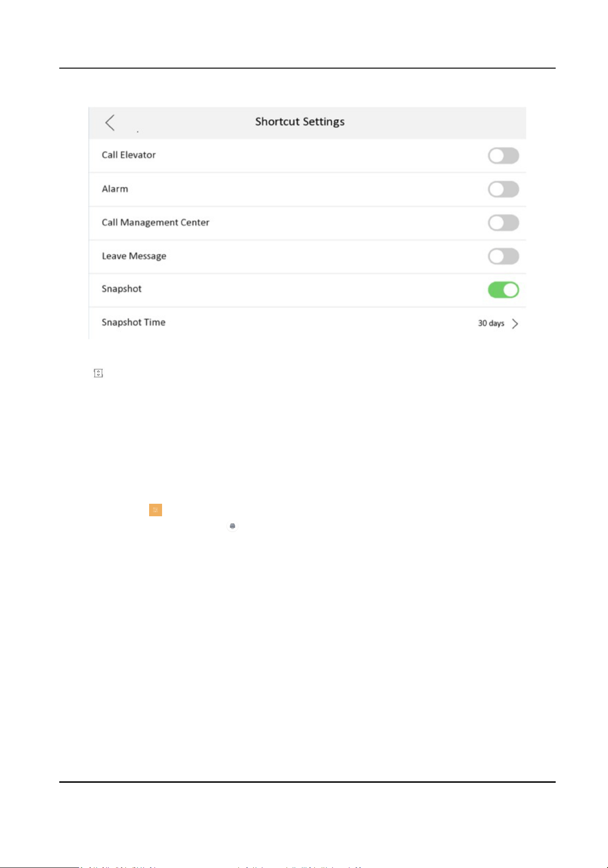
Task: Click the blue link text at page bottom
Action: [x=222, y=866]
